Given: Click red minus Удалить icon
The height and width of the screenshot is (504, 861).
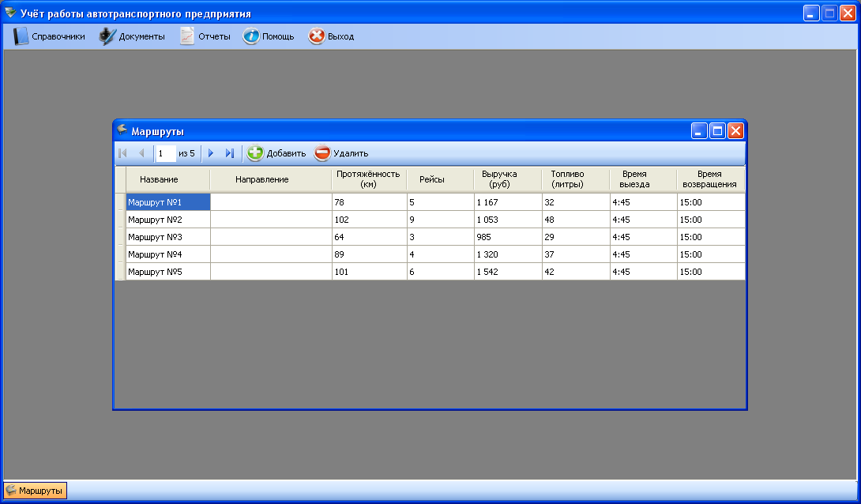Looking at the screenshot, I should (x=322, y=153).
